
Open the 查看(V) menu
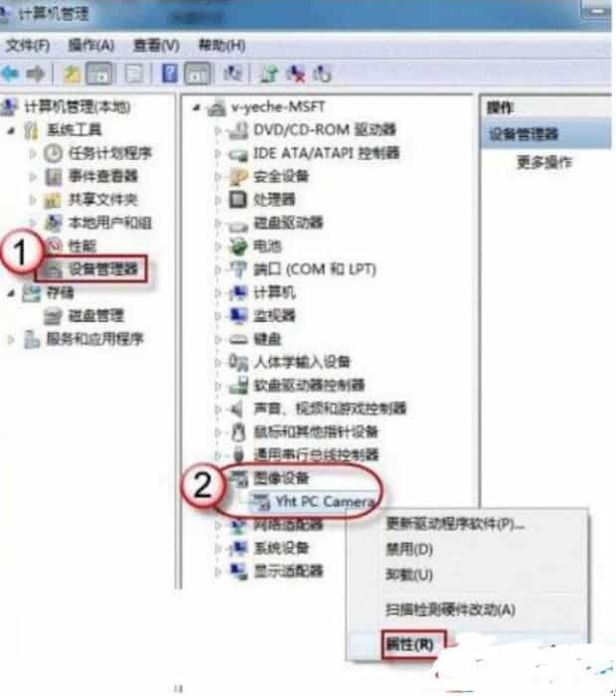click(156, 46)
